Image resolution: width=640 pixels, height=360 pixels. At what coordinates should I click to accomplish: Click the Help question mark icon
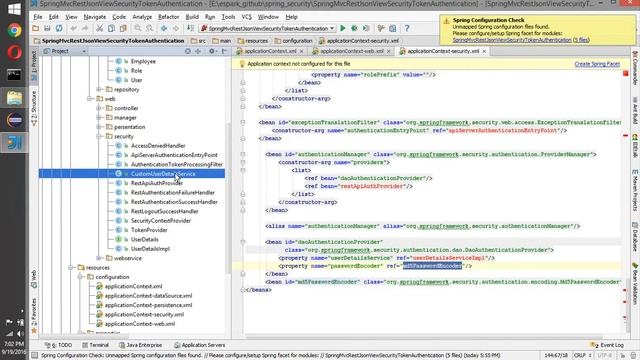coord(407,28)
